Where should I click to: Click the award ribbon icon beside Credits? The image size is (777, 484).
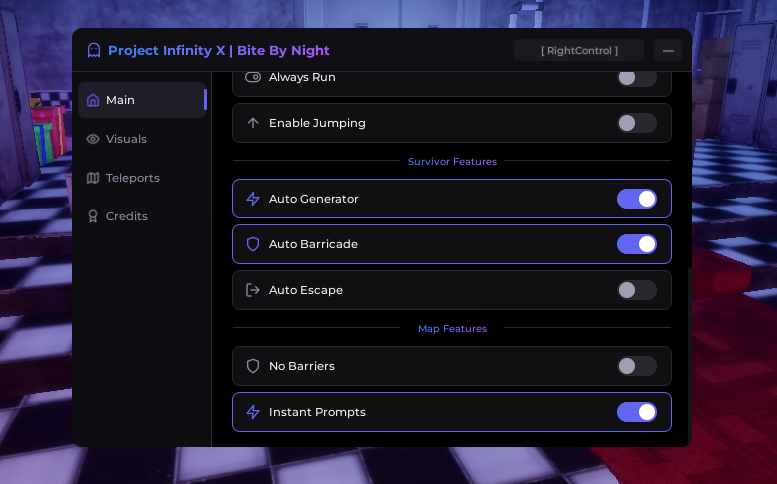93,216
